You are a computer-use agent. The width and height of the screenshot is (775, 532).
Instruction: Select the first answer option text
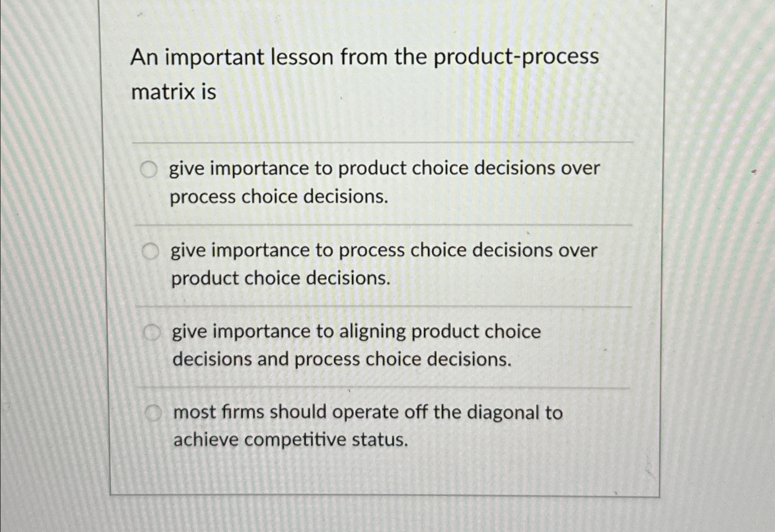point(383,182)
